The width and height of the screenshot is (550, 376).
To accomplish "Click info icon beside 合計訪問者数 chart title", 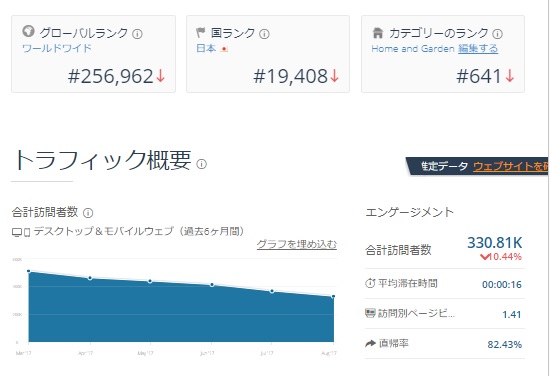I will click(88, 213).
